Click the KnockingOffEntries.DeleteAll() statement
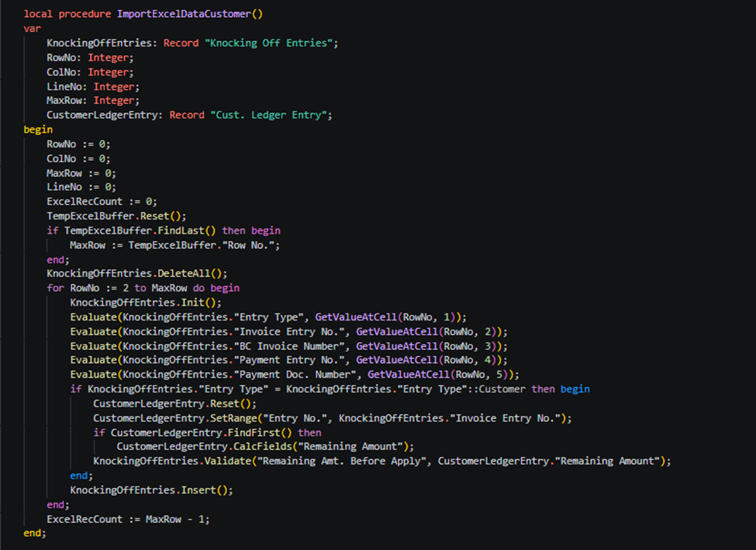Screen dimensions: 756x550 (136, 273)
